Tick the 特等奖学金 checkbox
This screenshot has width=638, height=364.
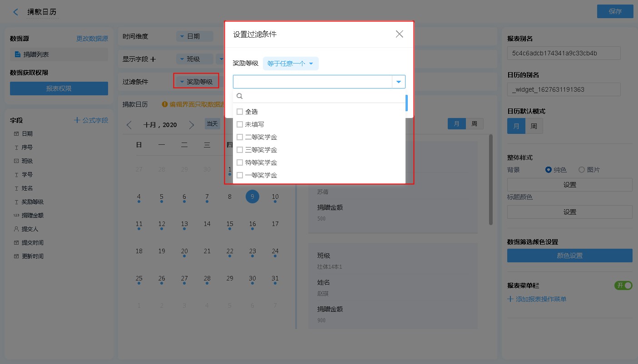[x=240, y=162]
